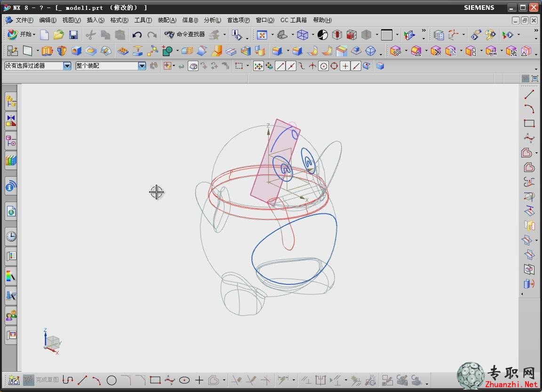Click the Fit view icon
The width and height of the screenshot is (542, 392).
pyautogui.click(x=262, y=34)
